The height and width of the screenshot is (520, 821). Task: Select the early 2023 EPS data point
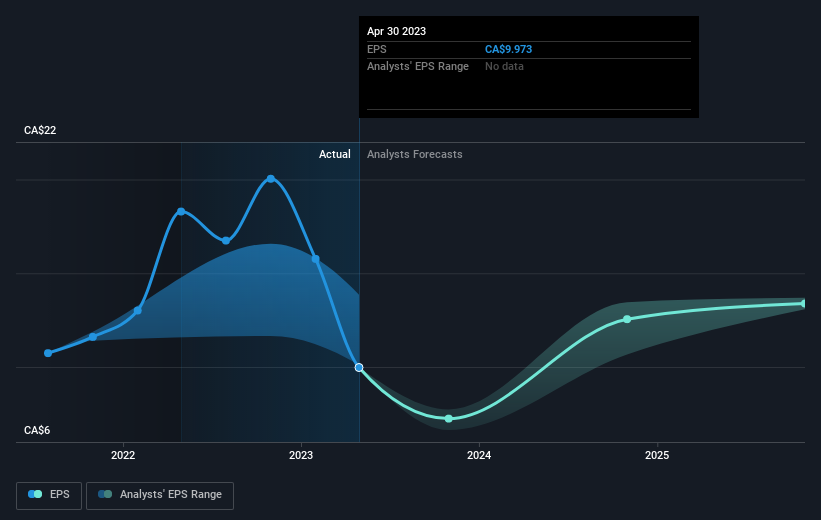pos(316,259)
